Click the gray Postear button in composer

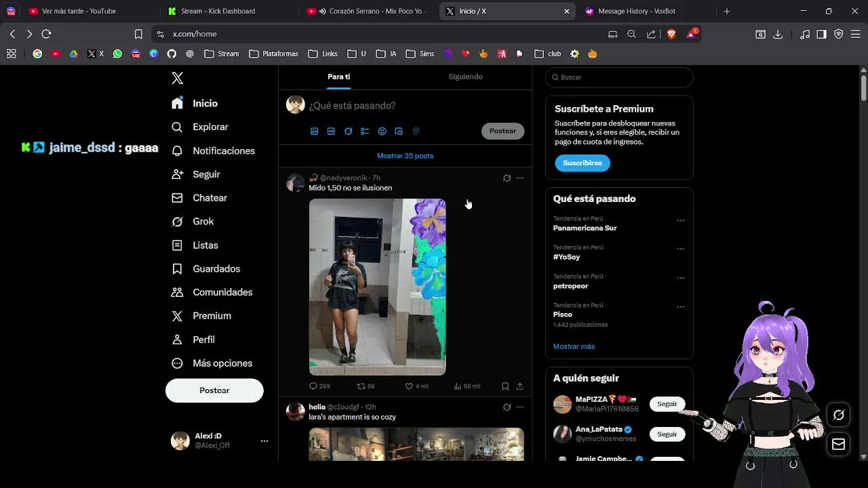[x=503, y=131]
